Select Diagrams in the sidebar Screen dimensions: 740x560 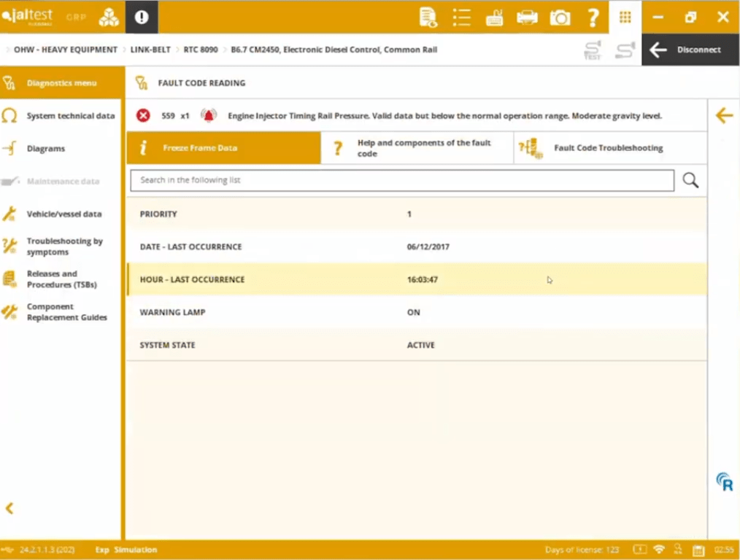coord(45,149)
